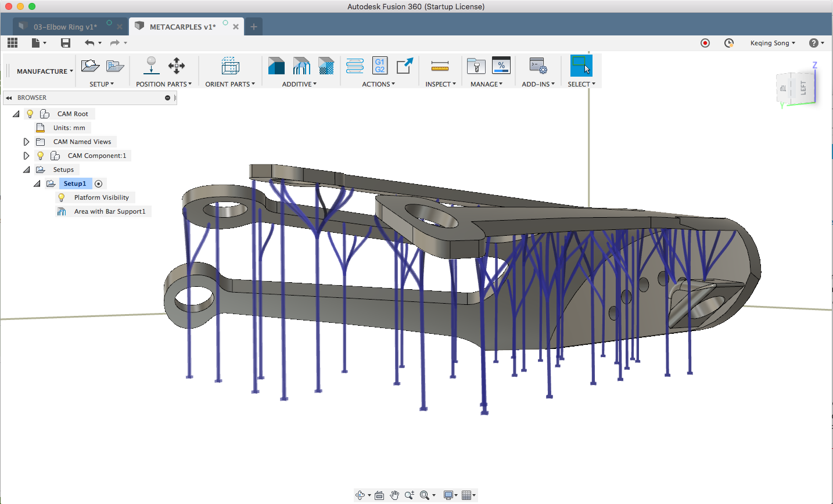This screenshot has width=833, height=504.
Task: Collapse the Setups tree node
Action: [26, 170]
